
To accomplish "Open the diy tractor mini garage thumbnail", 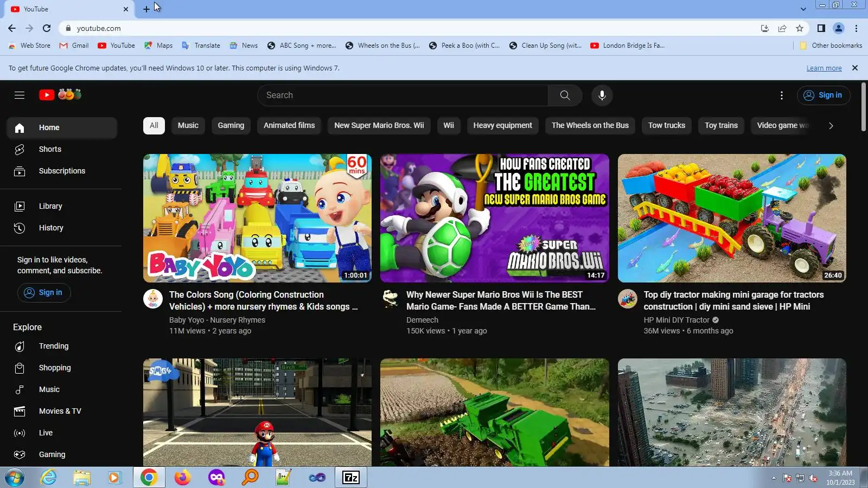I will tap(732, 218).
